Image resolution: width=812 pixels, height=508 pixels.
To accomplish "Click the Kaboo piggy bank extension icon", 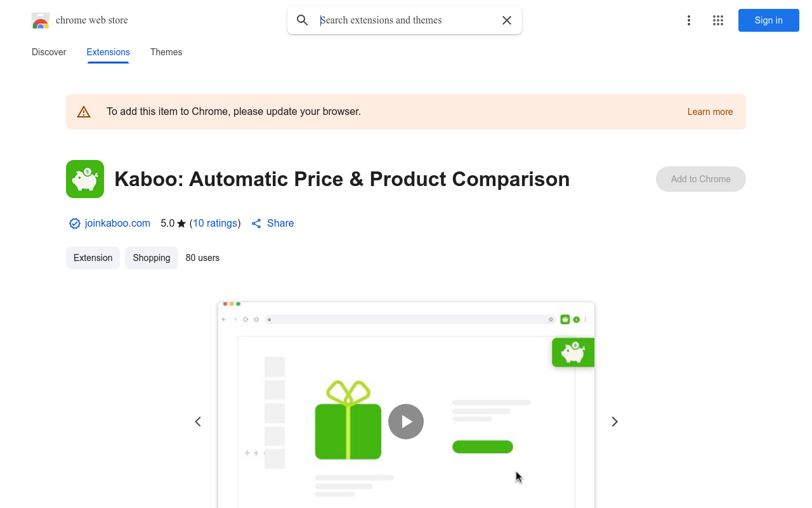I will 84,179.
